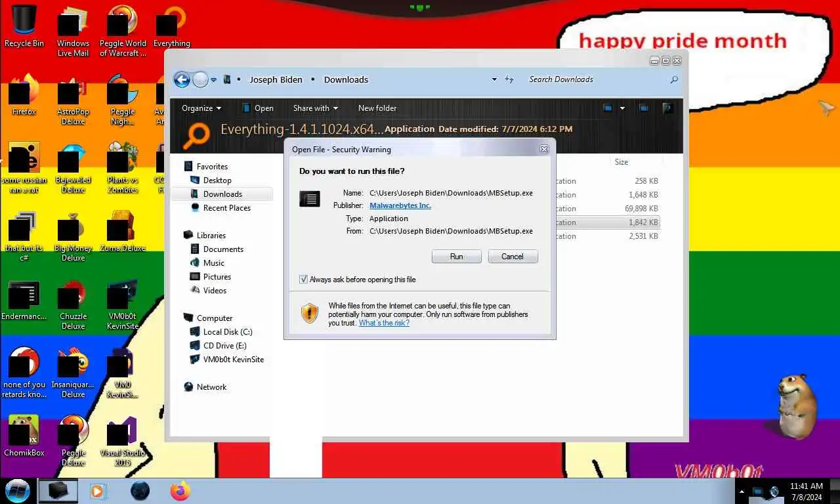
Task: Select Libraries in the navigation pane
Action: click(211, 236)
